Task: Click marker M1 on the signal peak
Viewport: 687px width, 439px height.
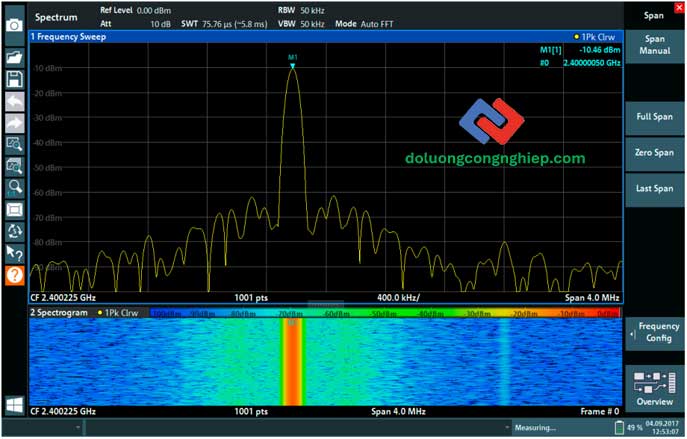Action: click(292, 62)
